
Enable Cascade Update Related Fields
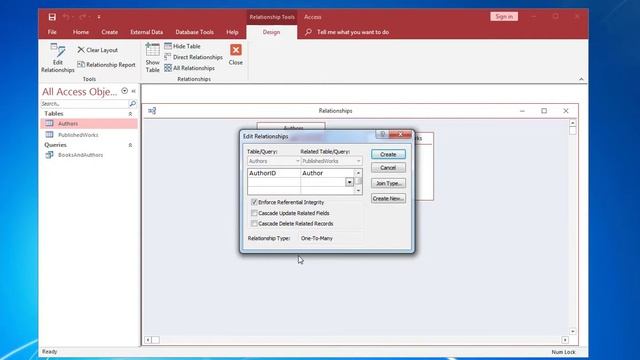click(254, 213)
